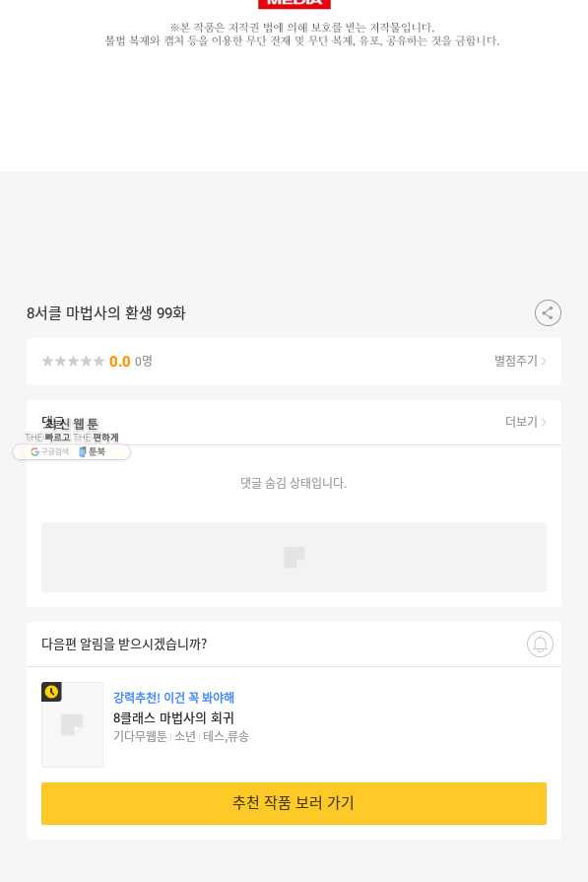Select the first rating star
Screen dimensions: 588x882
click(x=48, y=361)
